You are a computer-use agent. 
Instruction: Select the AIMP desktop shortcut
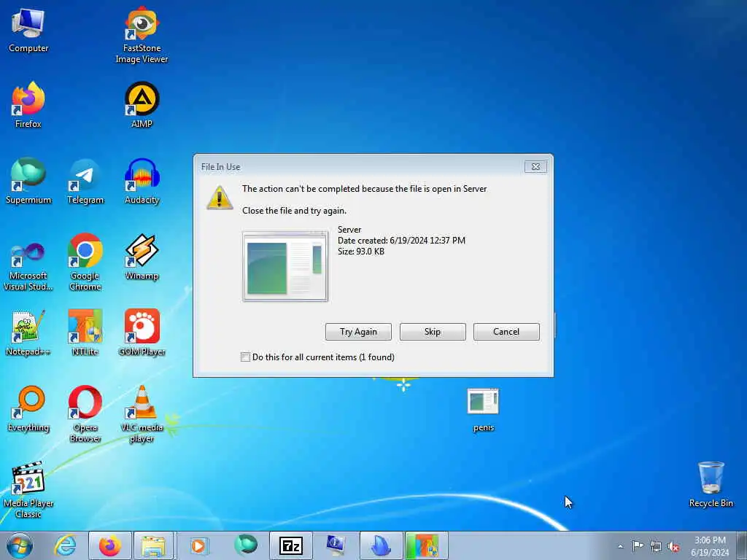tap(142, 105)
